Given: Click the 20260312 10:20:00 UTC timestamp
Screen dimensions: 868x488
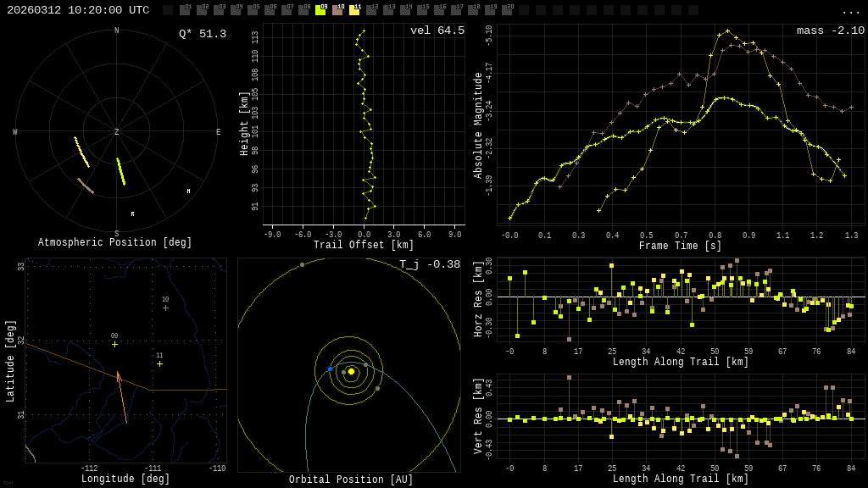Looking at the screenshot, I should (x=78, y=10).
